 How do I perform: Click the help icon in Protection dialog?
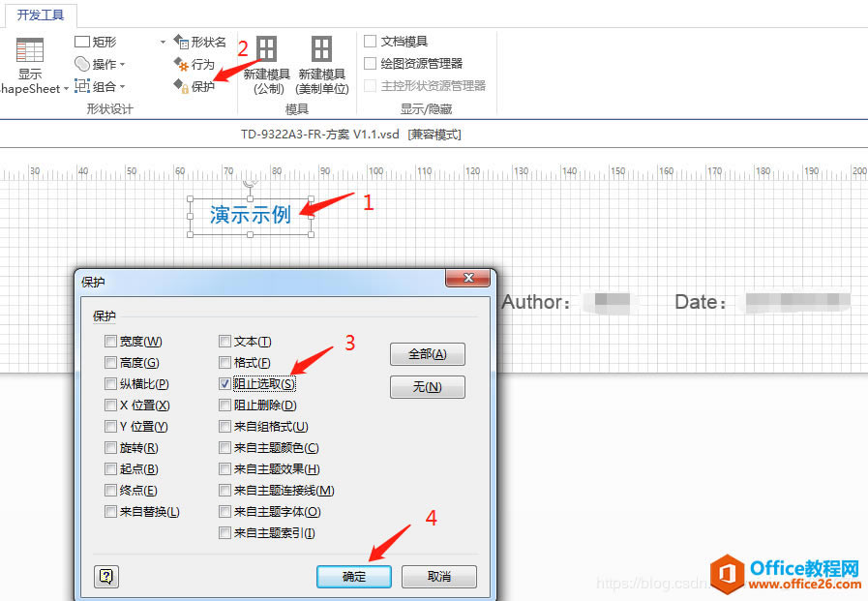[x=106, y=577]
